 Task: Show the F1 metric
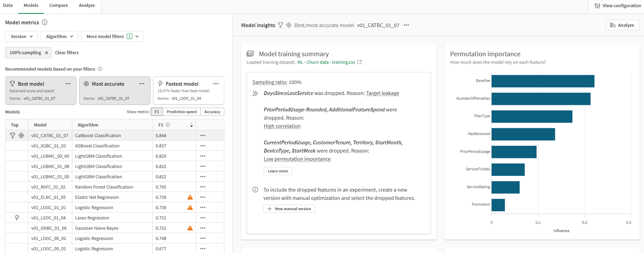click(x=157, y=112)
